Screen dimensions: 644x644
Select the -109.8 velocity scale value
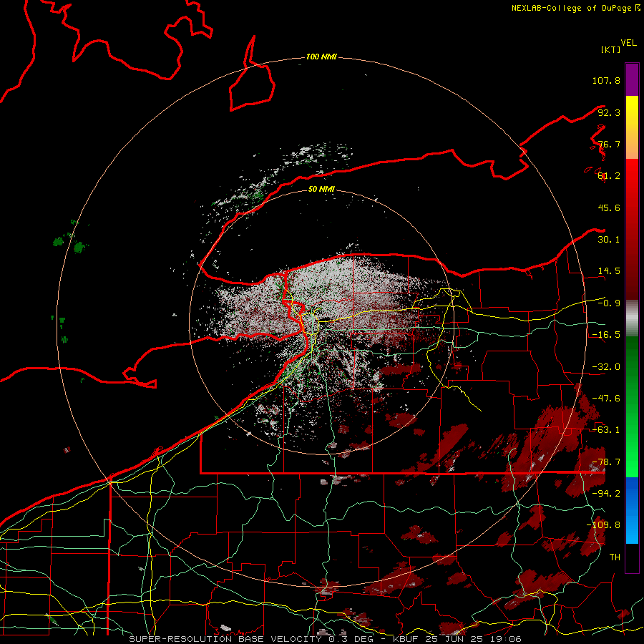[x=603, y=525]
